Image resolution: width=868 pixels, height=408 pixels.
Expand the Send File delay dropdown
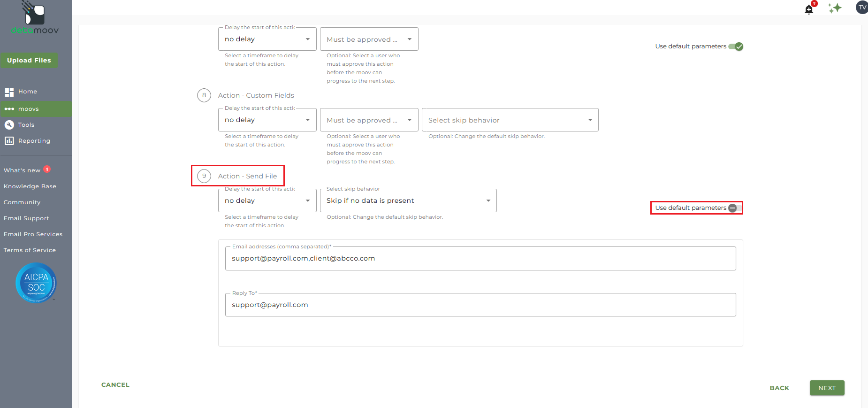[x=267, y=200]
